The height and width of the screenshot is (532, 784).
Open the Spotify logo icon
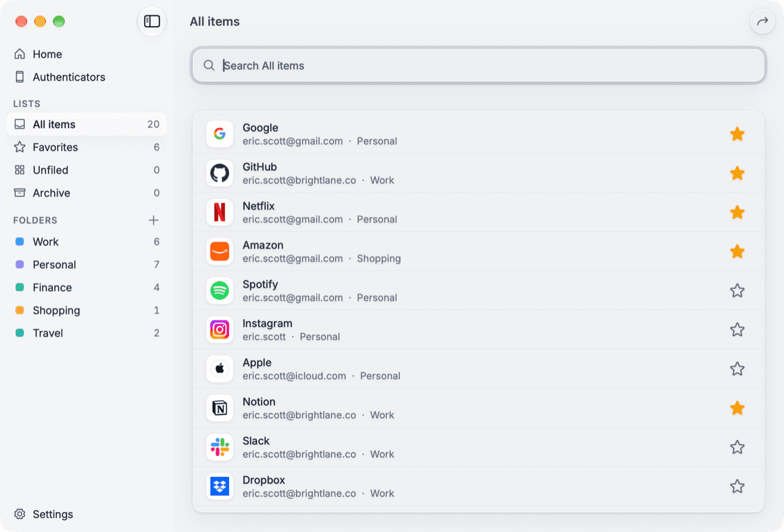coord(220,291)
